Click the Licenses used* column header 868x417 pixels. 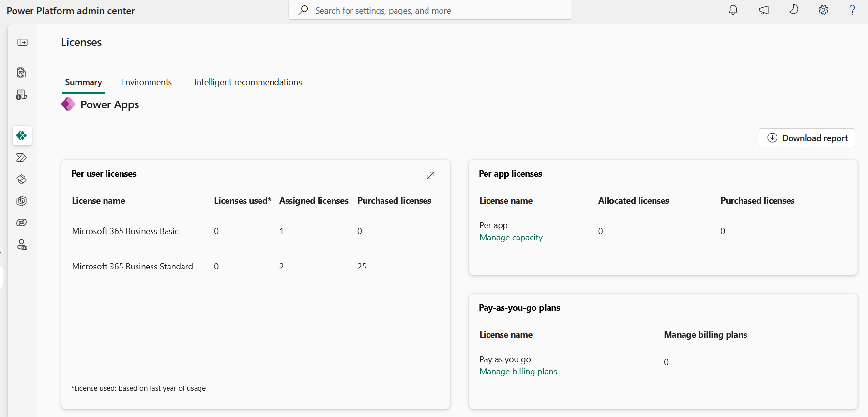coord(243,201)
